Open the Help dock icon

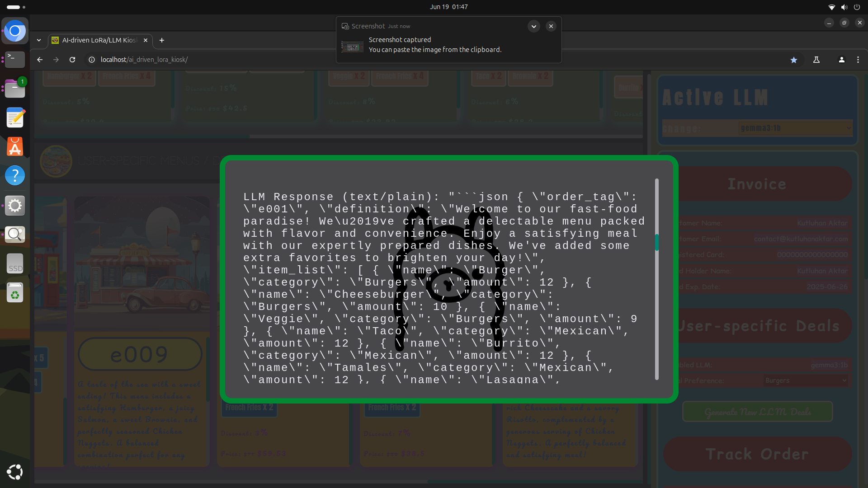[x=15, y=175]
